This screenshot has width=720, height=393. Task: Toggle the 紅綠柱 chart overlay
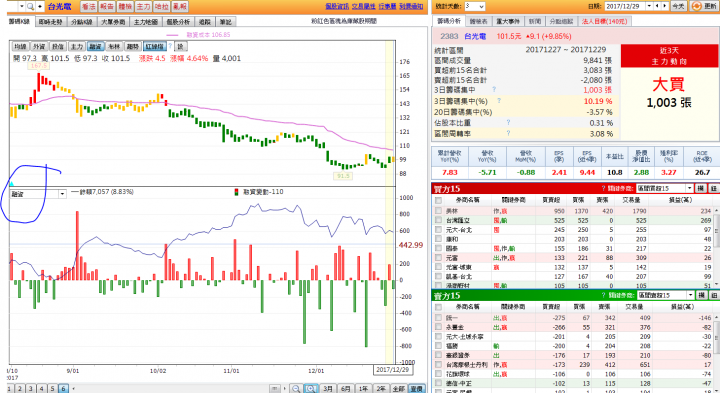[155, 46]
